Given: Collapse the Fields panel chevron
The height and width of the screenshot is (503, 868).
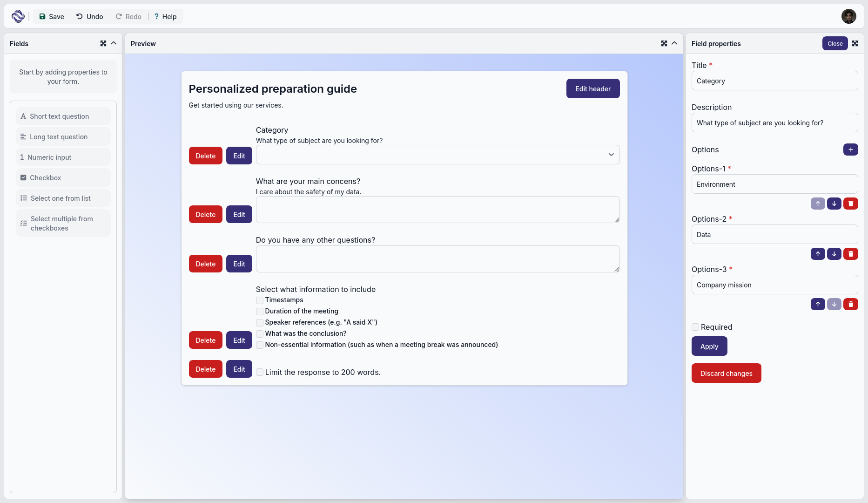Looking at the screenshot, I should [114, 43].
